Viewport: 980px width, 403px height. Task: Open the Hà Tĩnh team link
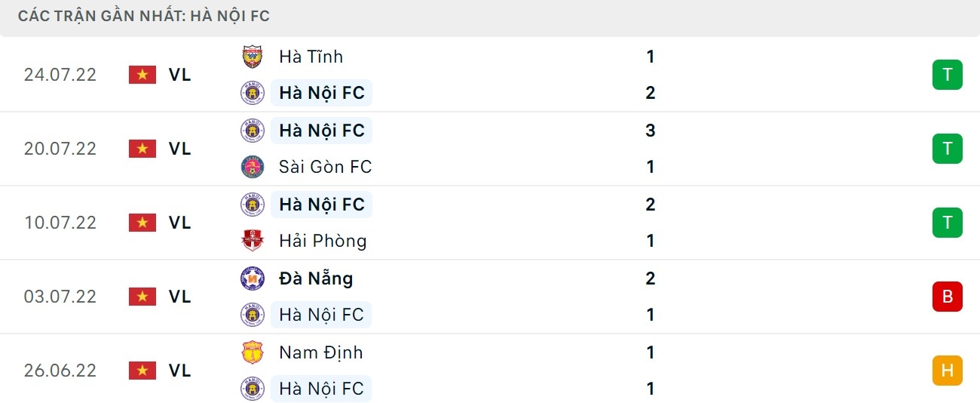(x=311, y=57)
